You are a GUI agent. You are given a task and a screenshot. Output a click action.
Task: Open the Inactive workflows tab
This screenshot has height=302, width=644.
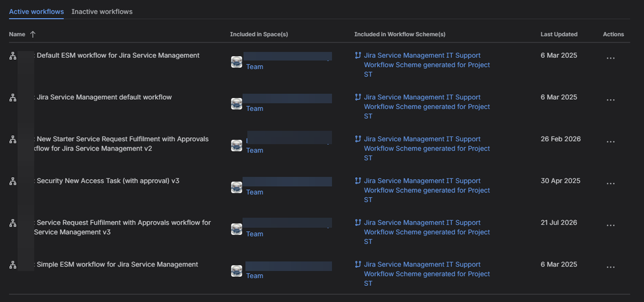point(102,12)
